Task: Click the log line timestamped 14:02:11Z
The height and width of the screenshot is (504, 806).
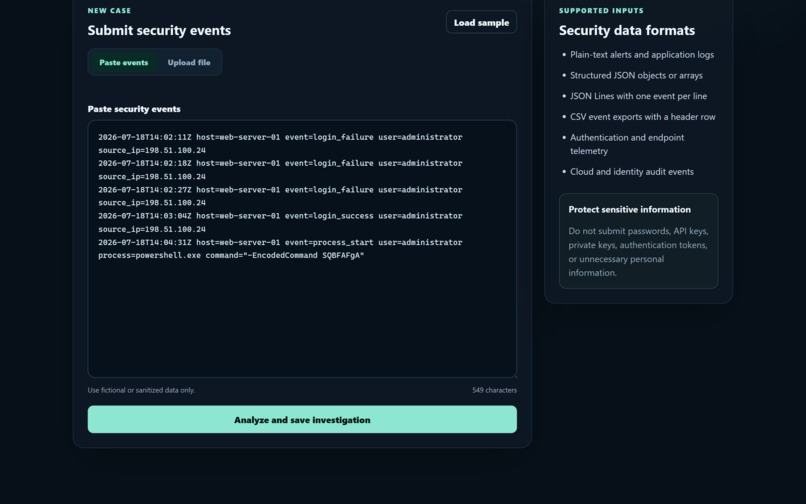Action: (280, 144)
